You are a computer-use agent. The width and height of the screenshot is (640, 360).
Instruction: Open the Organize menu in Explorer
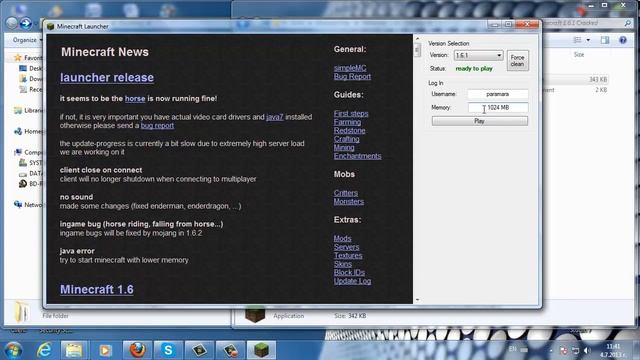point(27,40)
